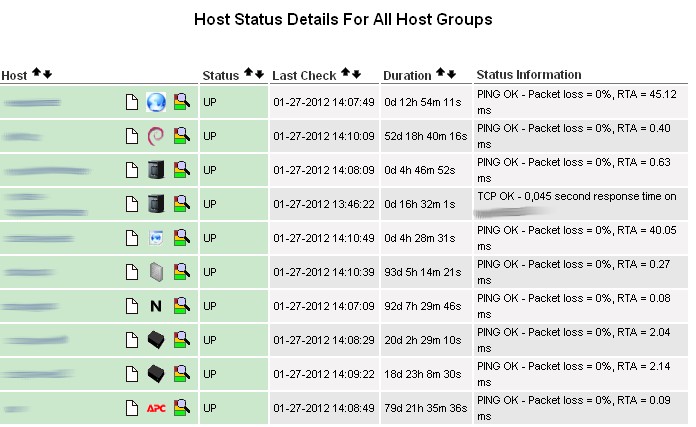View service details beside the Debian icon
696x427 pixels.
coord(181,135)
